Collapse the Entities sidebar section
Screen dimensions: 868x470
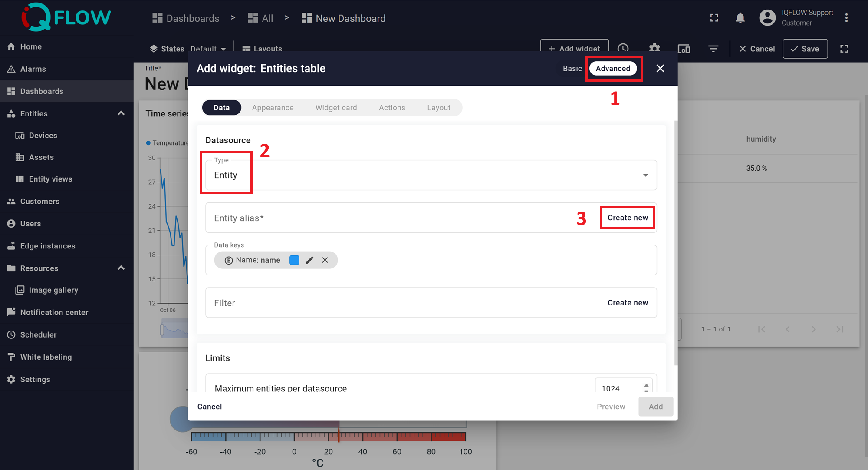pos(121,113)
